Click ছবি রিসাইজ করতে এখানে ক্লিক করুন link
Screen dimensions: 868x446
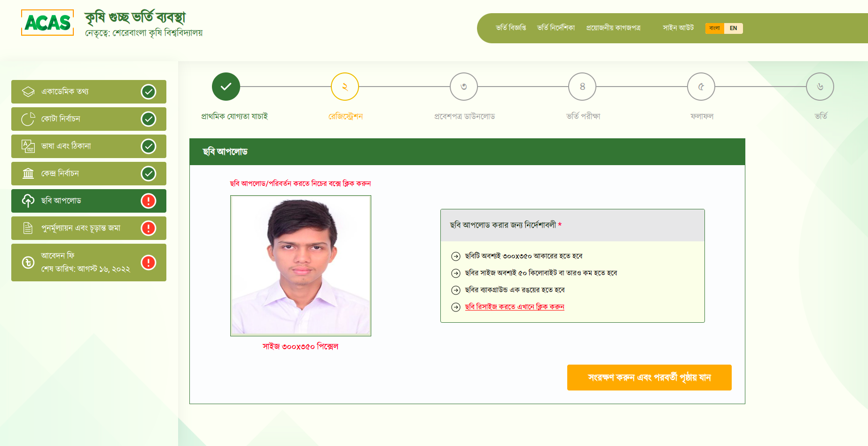pyautogui.click(x=515, y=307)
